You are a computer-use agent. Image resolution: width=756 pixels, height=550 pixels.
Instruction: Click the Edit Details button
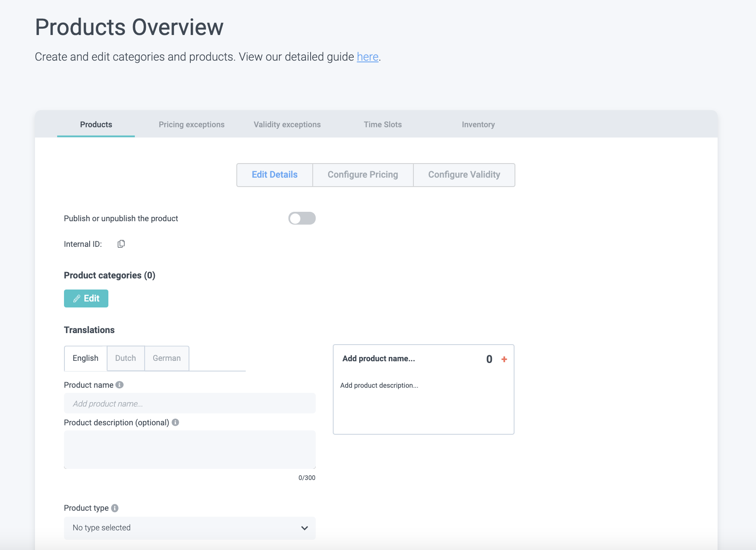(x=275, y=175)
